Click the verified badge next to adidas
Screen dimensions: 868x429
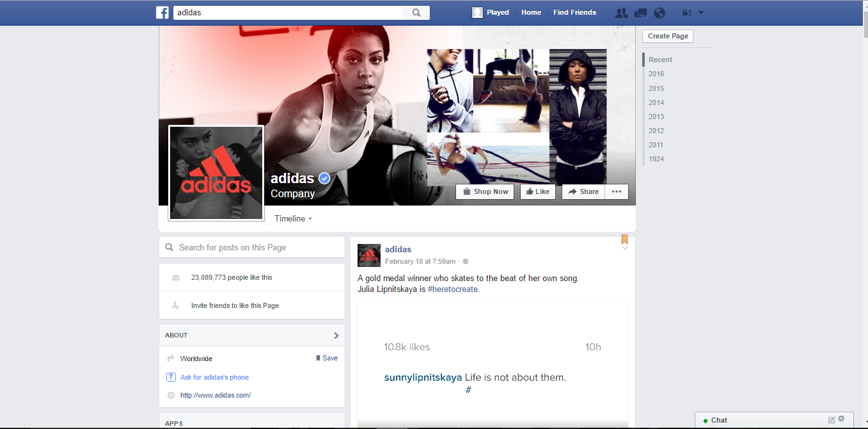(x=324, y=178)
